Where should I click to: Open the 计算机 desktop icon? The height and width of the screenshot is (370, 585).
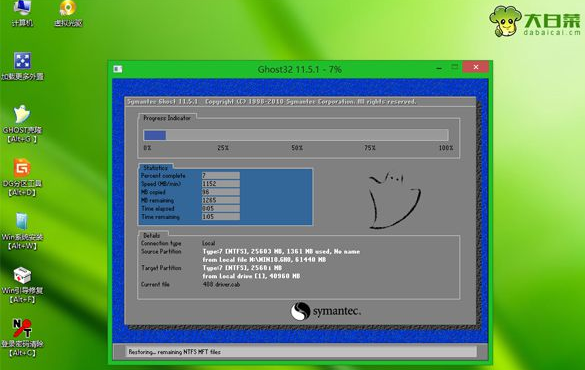pos(22,13)
